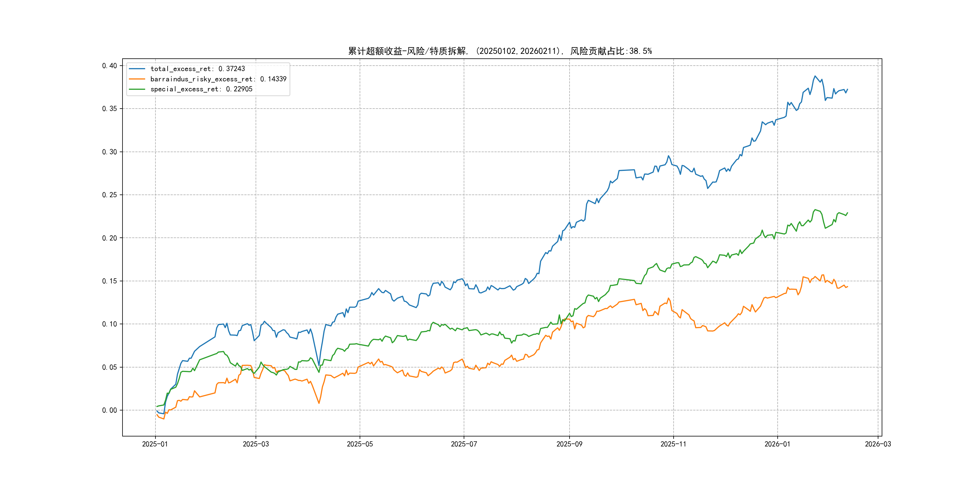Image resolution: width=980 pixels, height=490 pixels.
Task: Select the special_excess_ret: 0.22905 legend label
Action: point(201,89)
